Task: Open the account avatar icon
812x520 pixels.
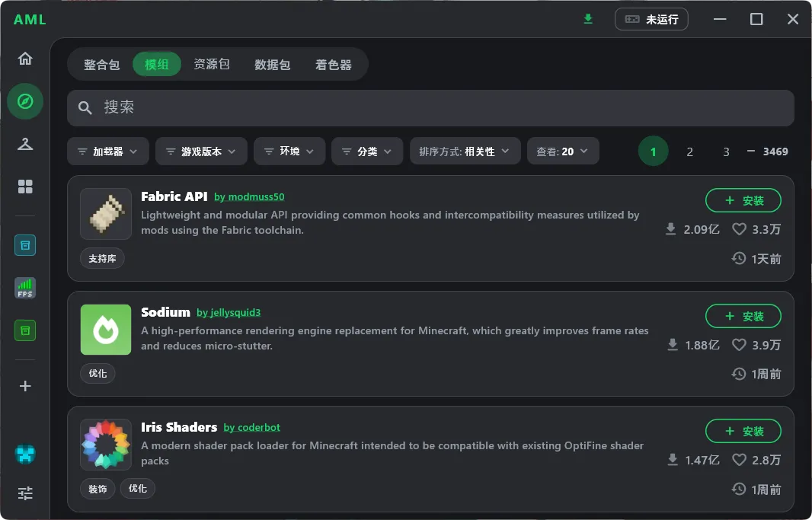Action: [25, 455]
